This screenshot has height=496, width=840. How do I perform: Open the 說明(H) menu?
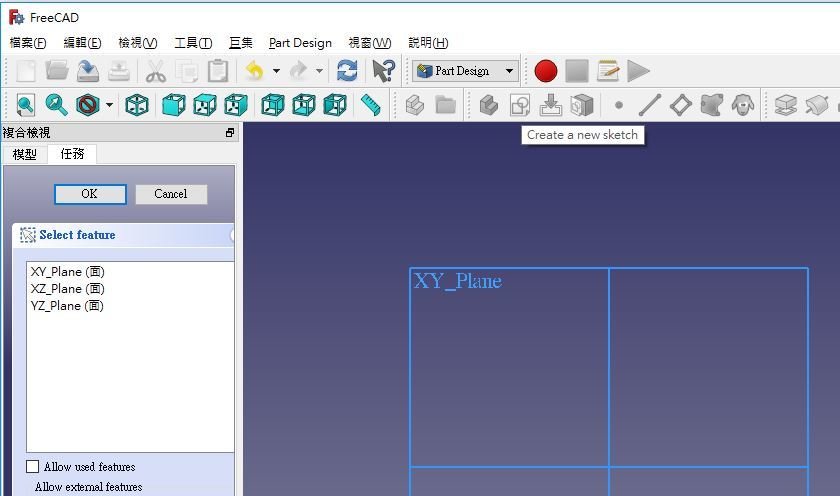coord(428,43)
